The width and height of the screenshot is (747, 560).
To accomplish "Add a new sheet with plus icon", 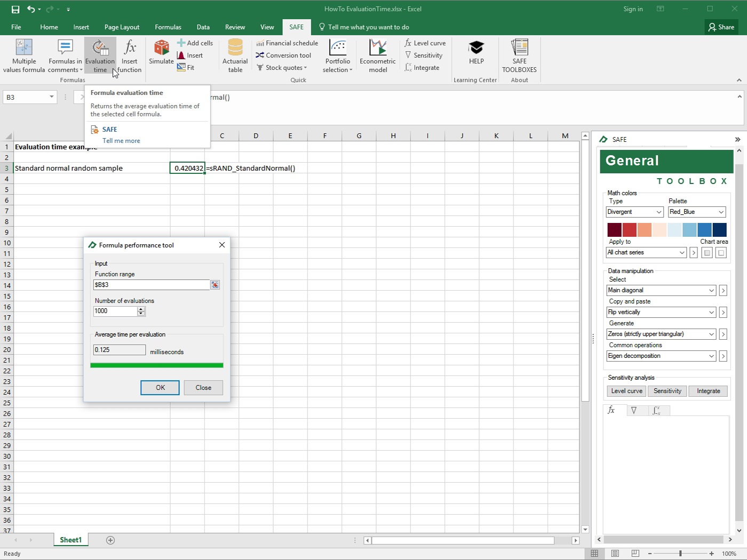I will (x=110, y=540).
